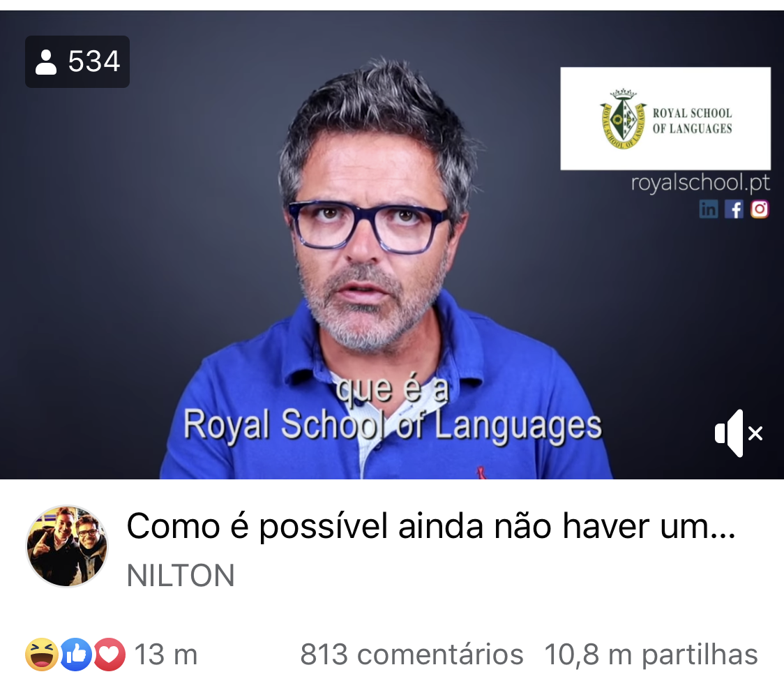Click the person silhouette viewer icon

[46, 62]
